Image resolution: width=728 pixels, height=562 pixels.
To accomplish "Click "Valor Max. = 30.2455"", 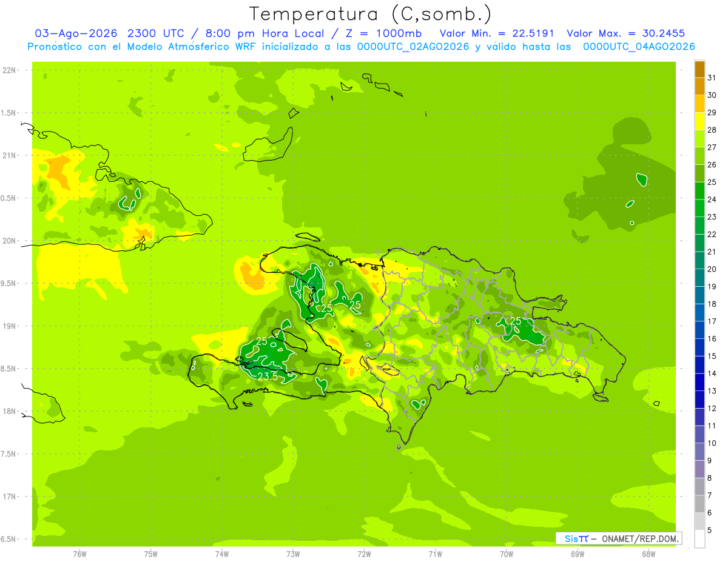I will (626, 33).
